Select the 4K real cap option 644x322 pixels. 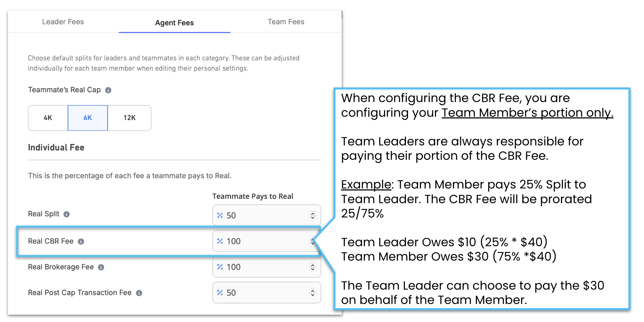[48, 118]
